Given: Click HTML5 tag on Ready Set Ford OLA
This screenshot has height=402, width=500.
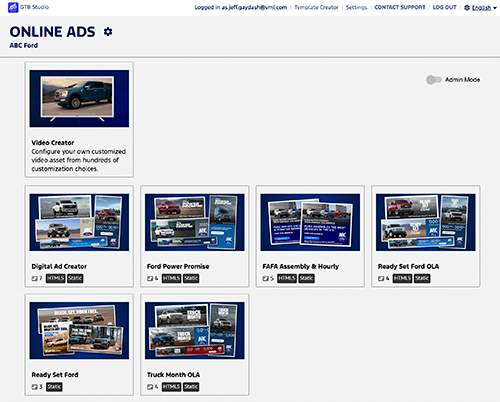Looking at the screenshot, I should pyautogui.click(x=402, y=278).
